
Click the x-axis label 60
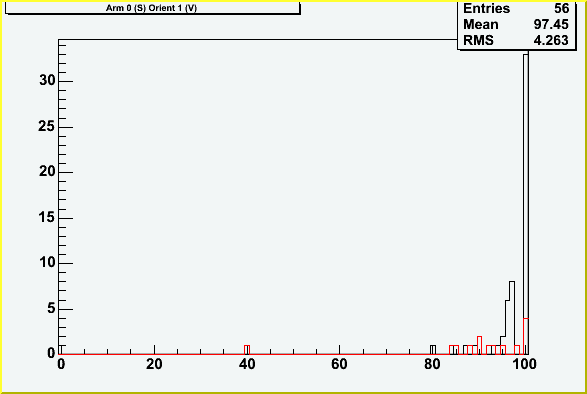tap(339, 364)
